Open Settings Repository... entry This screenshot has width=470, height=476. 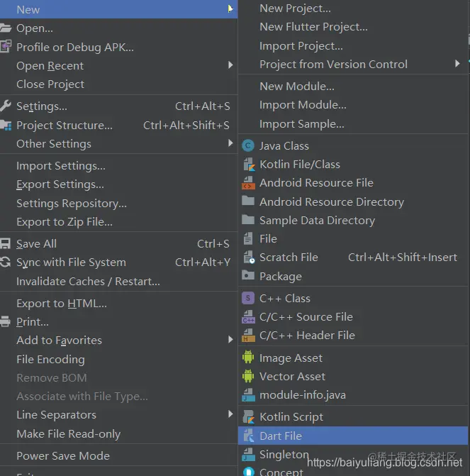[x=72, y=203]
